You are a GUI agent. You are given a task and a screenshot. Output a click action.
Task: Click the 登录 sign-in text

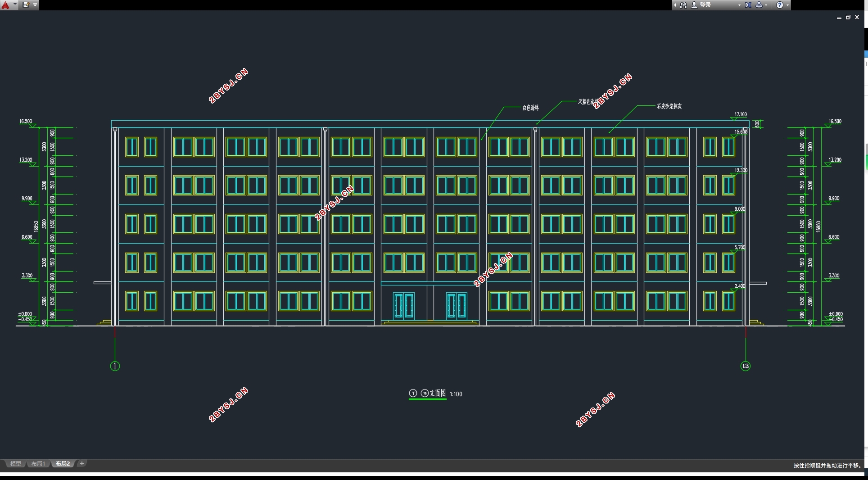(x=705, y=5)
